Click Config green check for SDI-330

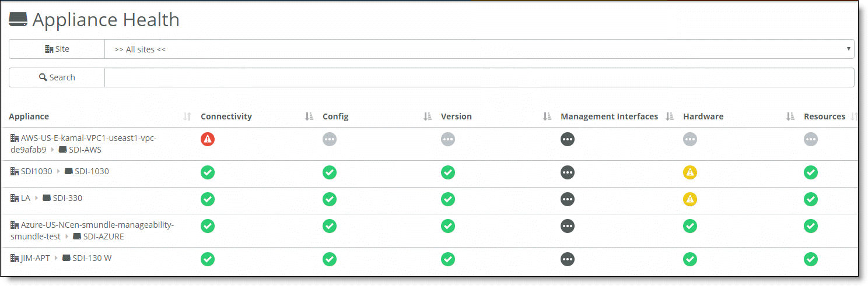[330, 199]
